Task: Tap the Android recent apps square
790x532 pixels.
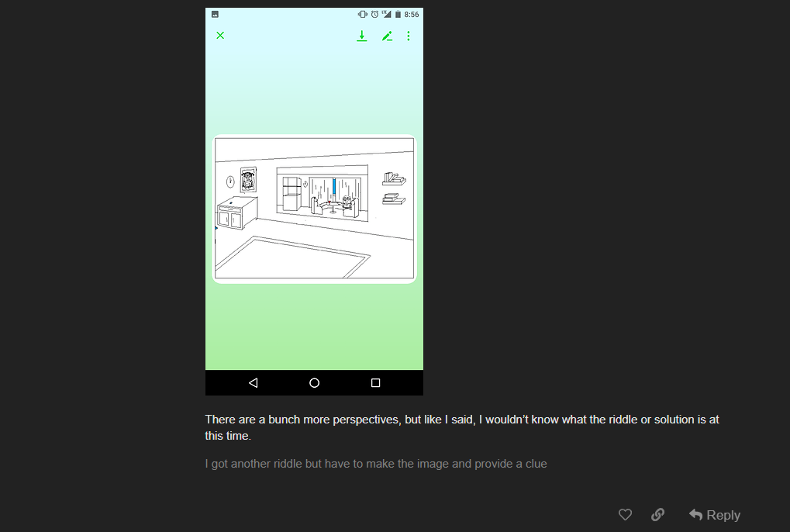Action: (x=375, y=383)
